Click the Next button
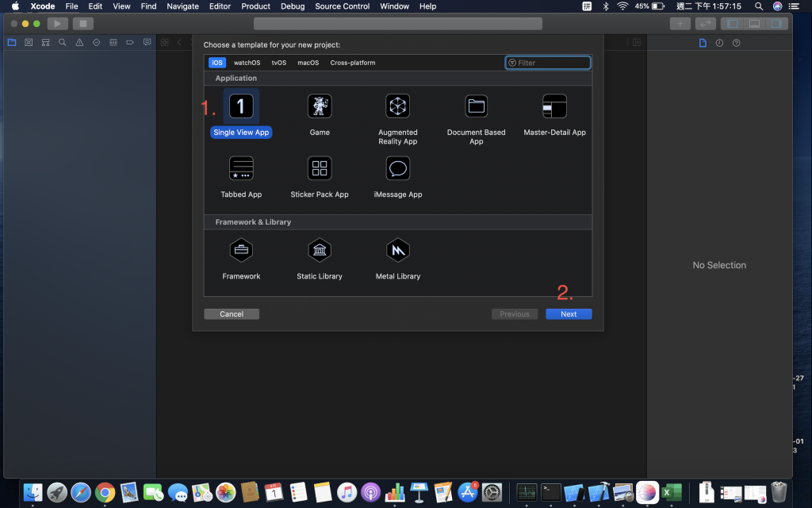This screenshot has width=812, height=508. point(569,314)
